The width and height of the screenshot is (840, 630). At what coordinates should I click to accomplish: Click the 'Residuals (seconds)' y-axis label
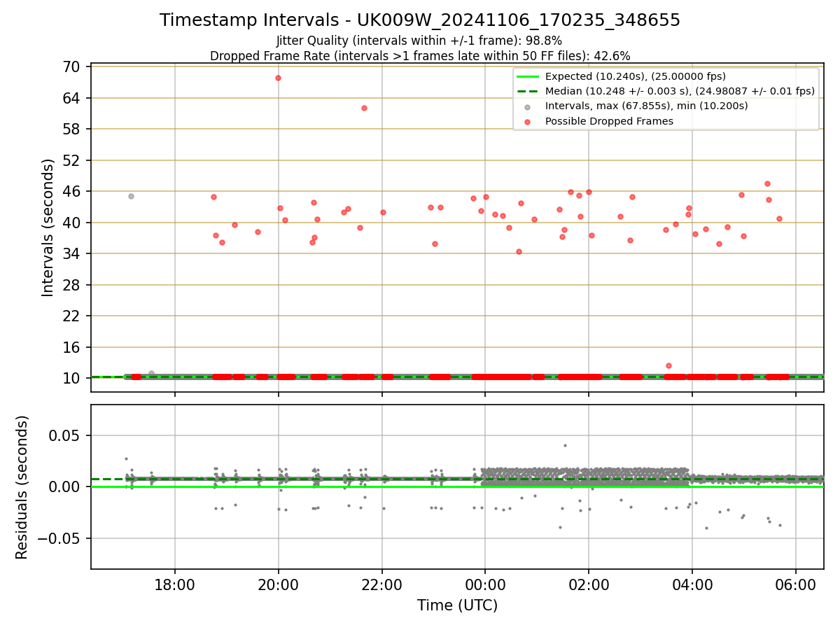[22, 487]
